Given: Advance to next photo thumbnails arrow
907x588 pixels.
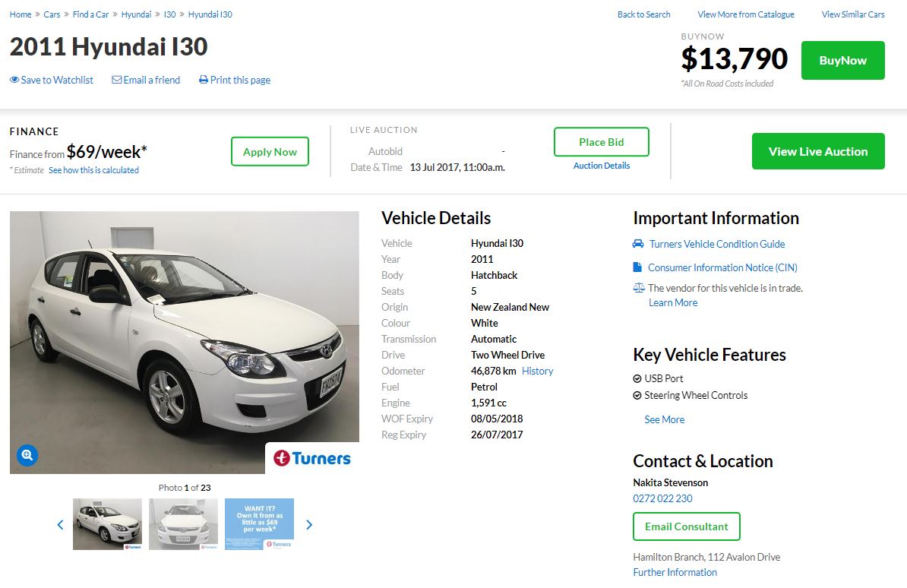Looking at the screenshot, I should [x=308, y=524].
